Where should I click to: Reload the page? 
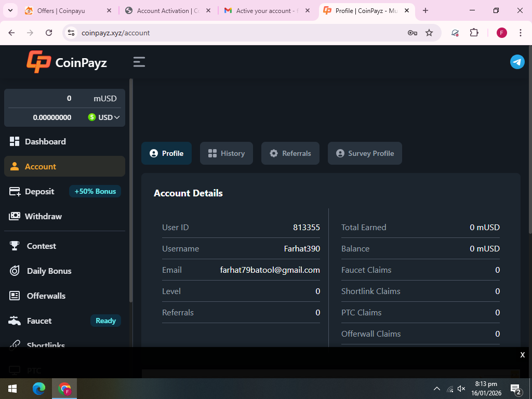click(x=49, y=33)
